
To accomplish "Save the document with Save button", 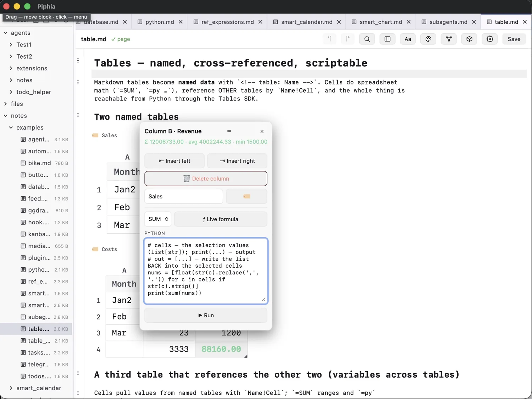I will coord(514,39).
